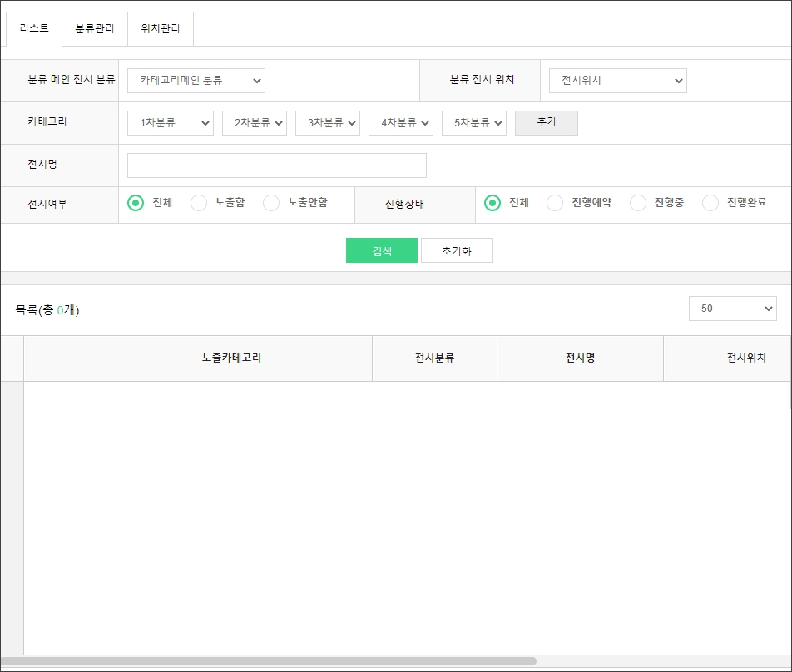The height and width of the screenshot is (672, 792).
Task: Click the 초기화 reset button
Action: coord(456,250)
